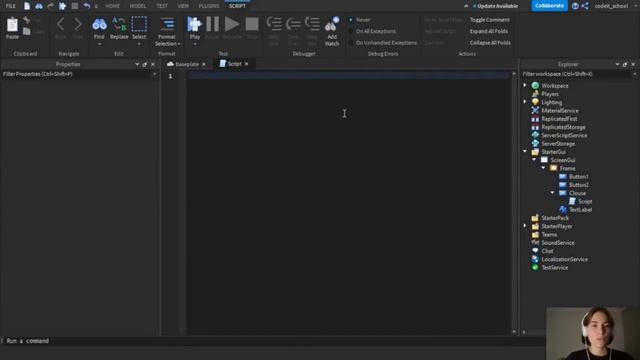Click the Paste clipboard icon
This screenshot has width=640, height=360.
coord(12,25)
